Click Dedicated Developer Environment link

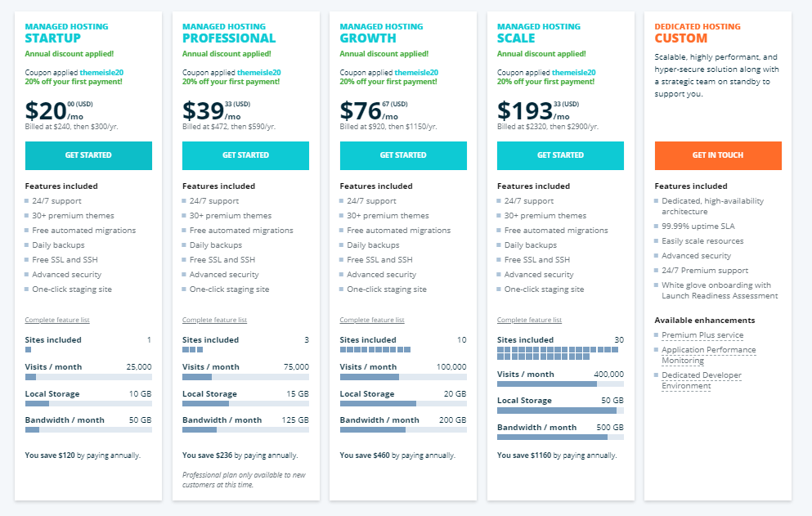(x=701, y=380)
